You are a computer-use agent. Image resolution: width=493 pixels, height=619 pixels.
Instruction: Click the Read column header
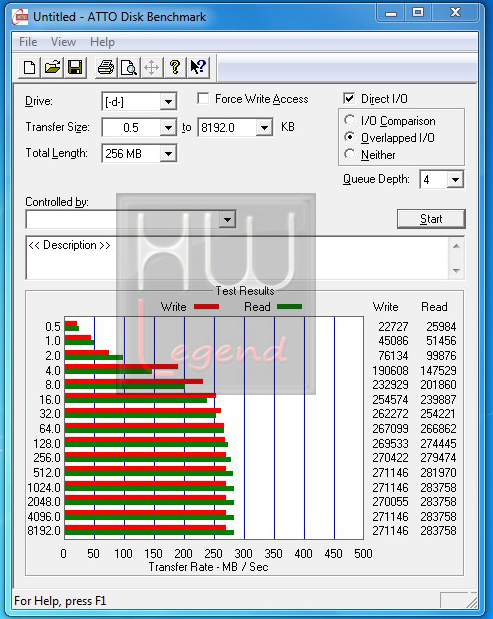coord(434,307)
